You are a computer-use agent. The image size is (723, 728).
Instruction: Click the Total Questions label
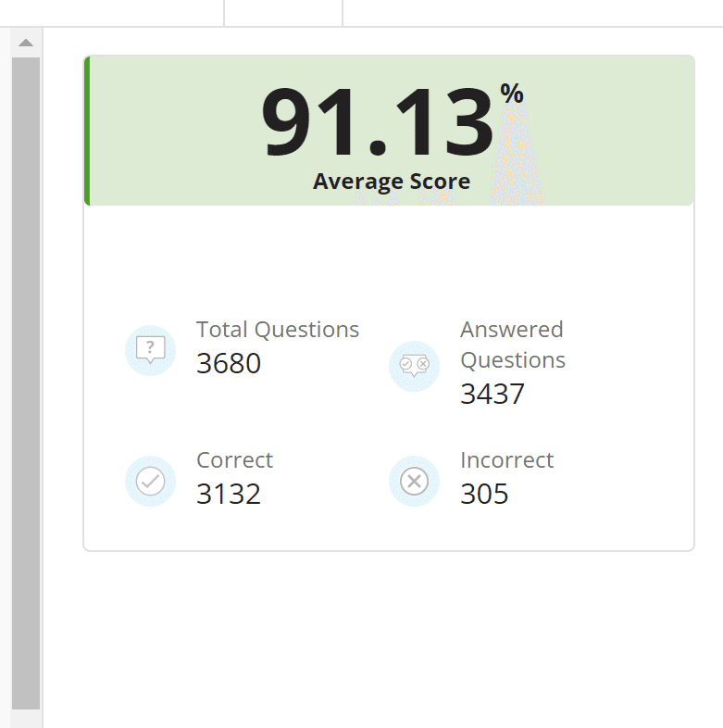tap(278, 330)
